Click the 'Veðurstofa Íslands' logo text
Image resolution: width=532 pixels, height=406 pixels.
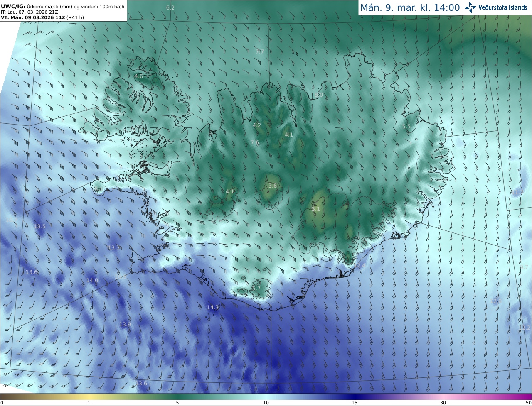503,7
